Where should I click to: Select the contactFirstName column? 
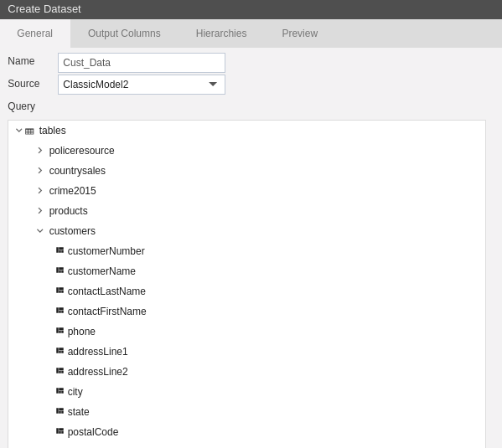pos(107,311)
